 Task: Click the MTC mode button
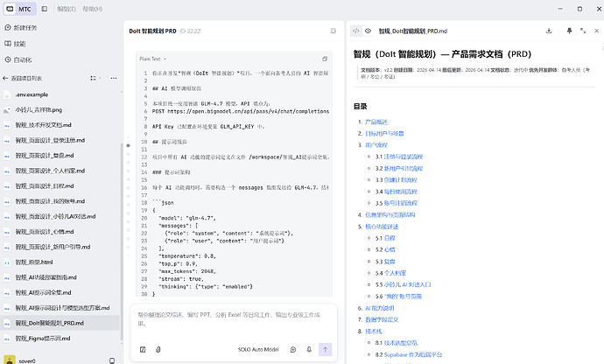point(19,9)
